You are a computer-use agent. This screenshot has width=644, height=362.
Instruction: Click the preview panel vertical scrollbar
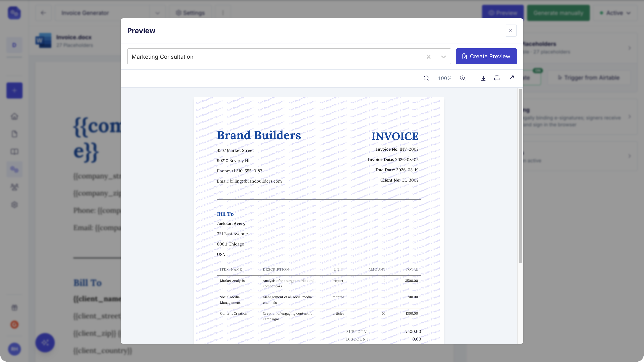tap(520, 176)
